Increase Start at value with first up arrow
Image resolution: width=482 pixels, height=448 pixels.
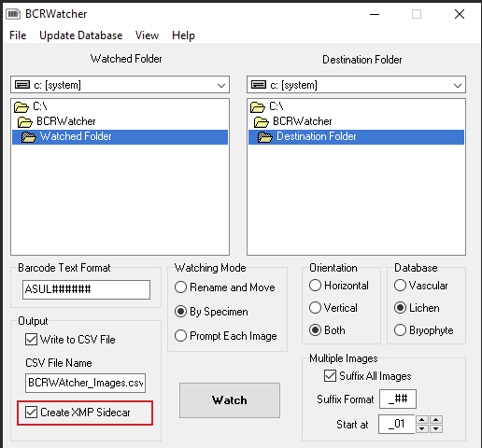422,420
